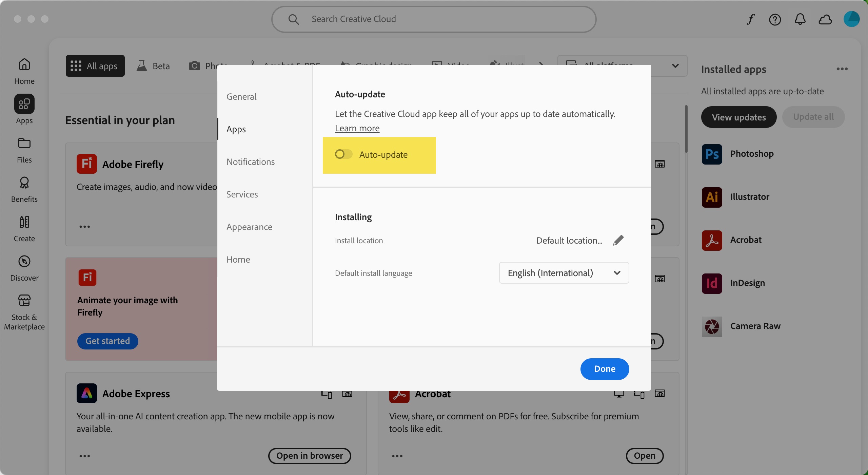Select Home preferences tab
Screen dimensions: 868x475
click(238, 260)
